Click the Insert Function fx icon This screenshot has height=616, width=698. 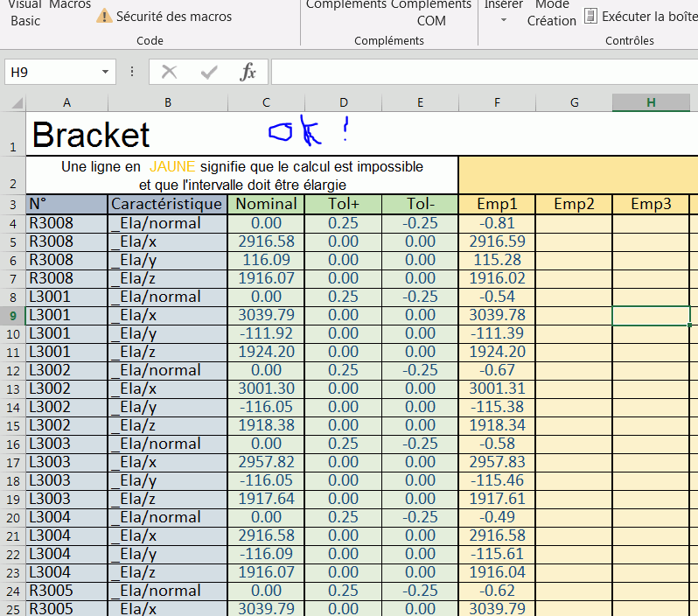click(x=248, y=72)
